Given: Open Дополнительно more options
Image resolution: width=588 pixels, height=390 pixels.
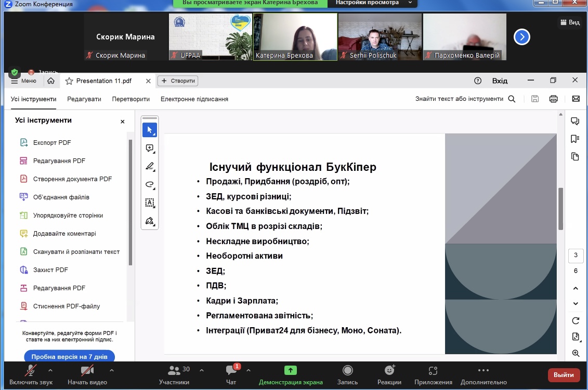Looking at the screenshot, I should pyautogui.click(x=484, y=374).
